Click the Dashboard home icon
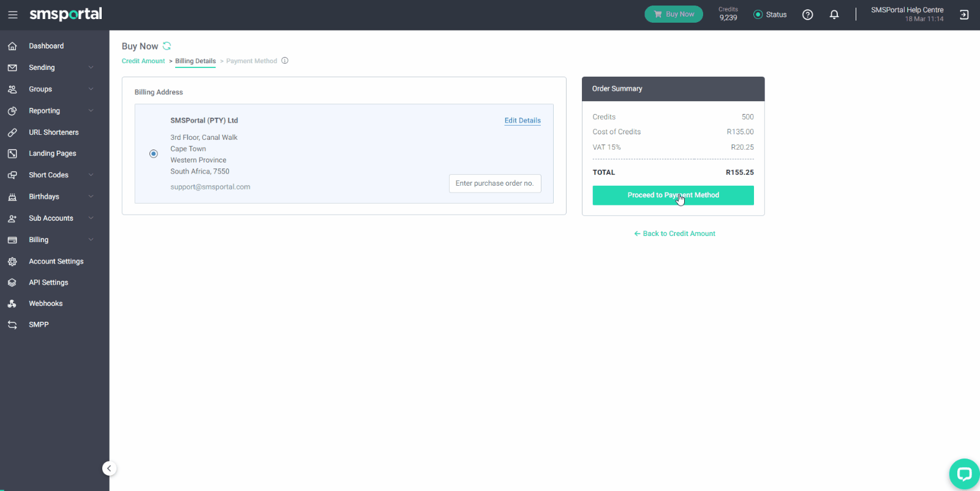 click(x=12, y=46)
